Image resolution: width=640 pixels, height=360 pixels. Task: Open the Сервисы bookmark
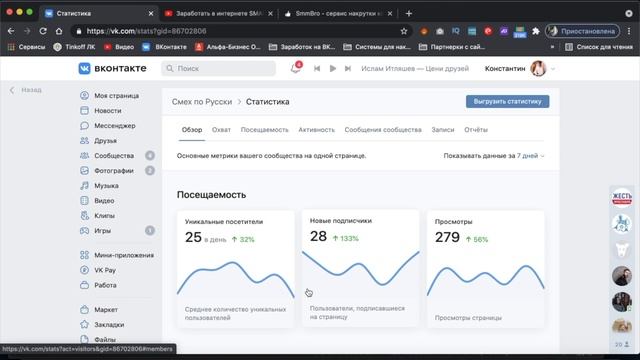(26, 47)
